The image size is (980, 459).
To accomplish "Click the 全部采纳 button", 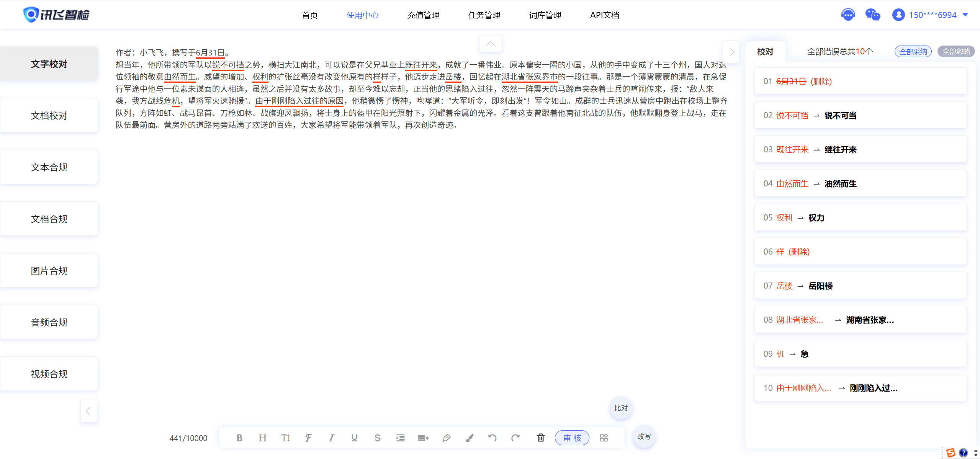I will coord(913,51).
